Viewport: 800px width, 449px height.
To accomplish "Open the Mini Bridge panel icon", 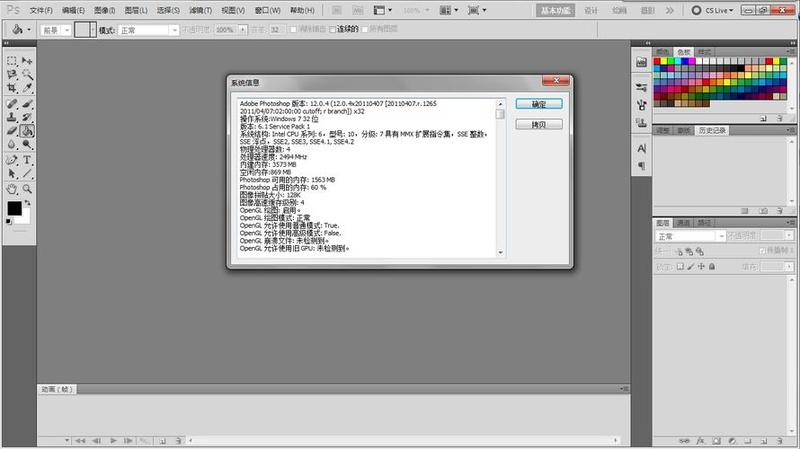I will [641, 62].
